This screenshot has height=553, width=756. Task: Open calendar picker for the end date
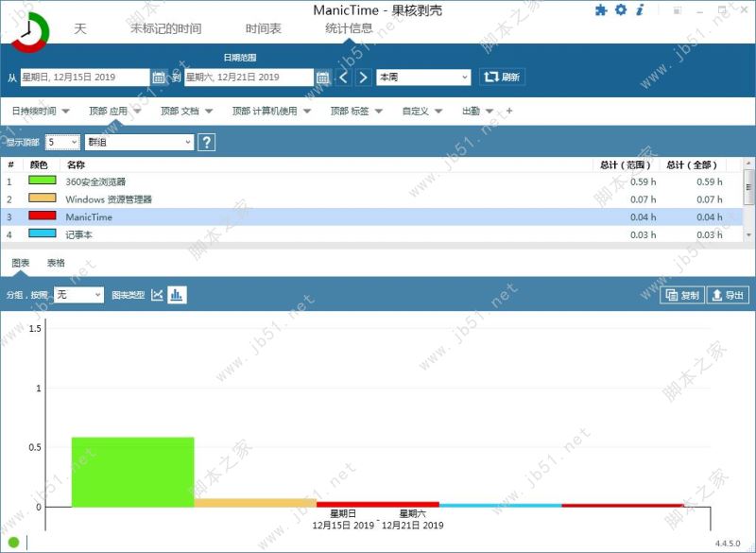click(x=322, y=78)
